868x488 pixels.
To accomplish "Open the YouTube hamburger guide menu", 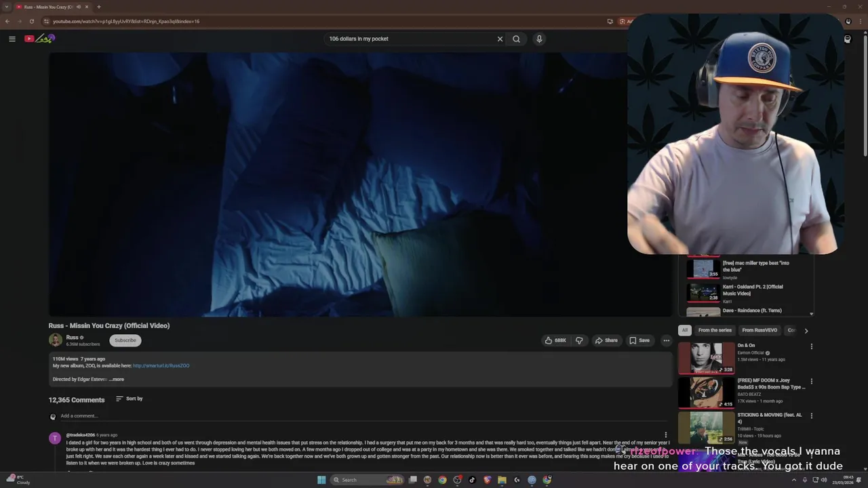I will click(12, 39).
